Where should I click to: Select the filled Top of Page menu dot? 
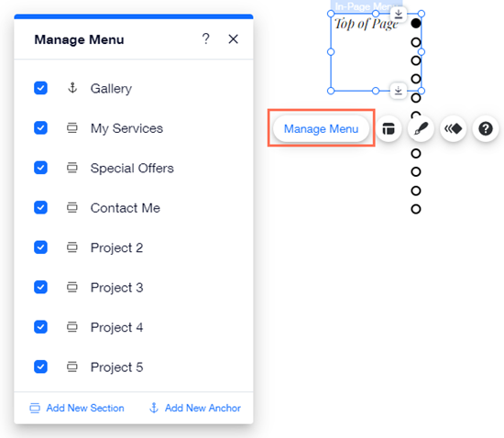pyautogui.click(x=416, y=23)
